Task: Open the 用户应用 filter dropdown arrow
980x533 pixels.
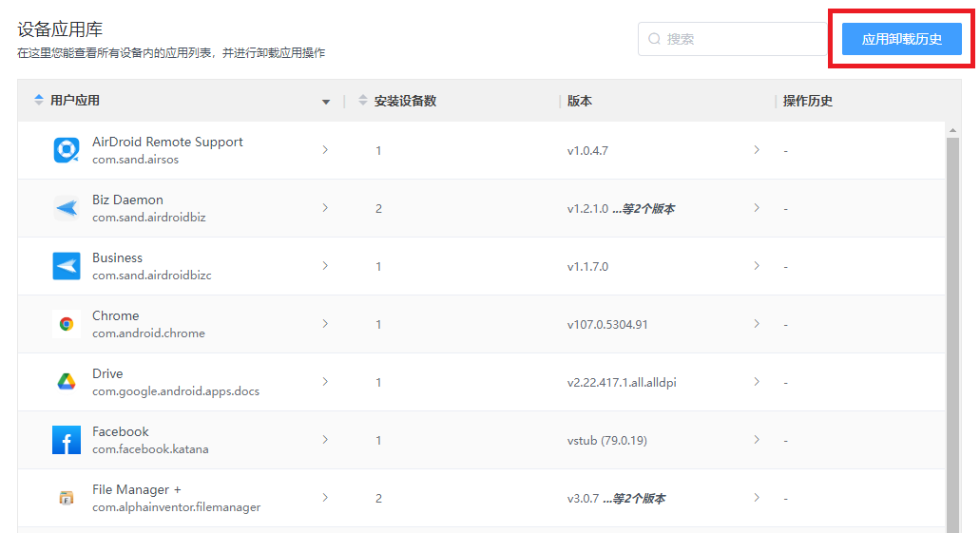Action: (326, 102)
